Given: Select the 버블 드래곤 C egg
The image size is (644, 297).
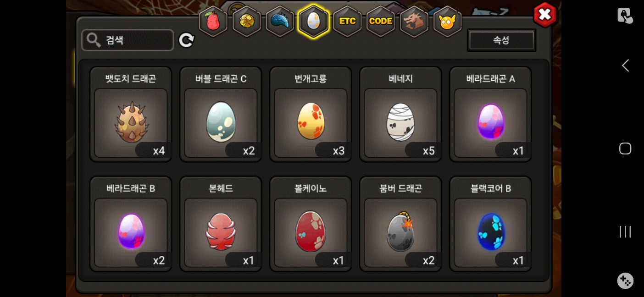Looking at the screenshot, I should pos(221,114).
